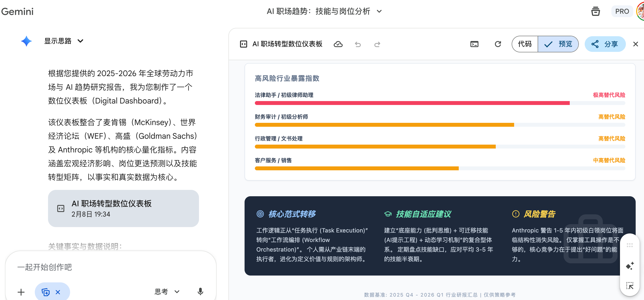The width and height of the screenshot is (644, 300).
Task: Click the plus add-attachment icon
Action: pos(21,292)
